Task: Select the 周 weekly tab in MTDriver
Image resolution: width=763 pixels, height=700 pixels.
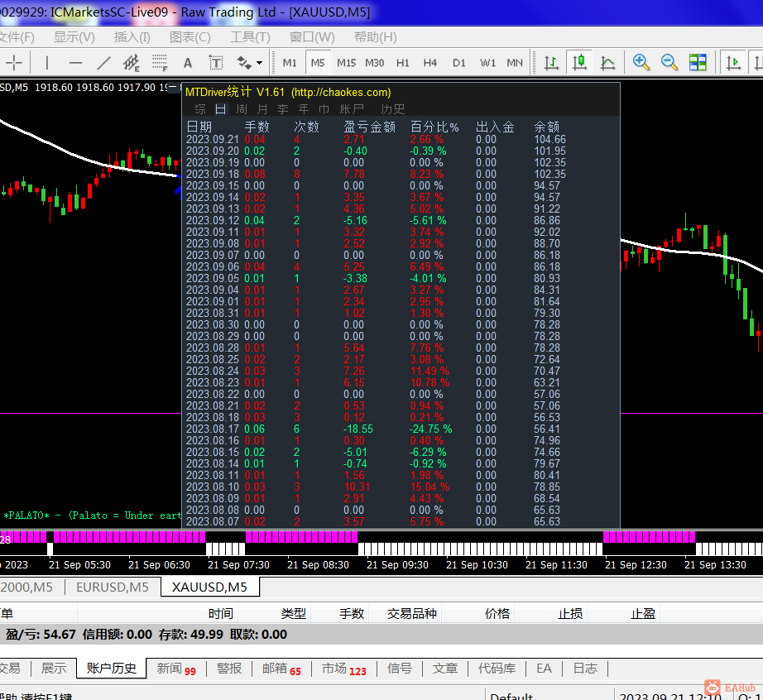Action: (x=242, y=109)
